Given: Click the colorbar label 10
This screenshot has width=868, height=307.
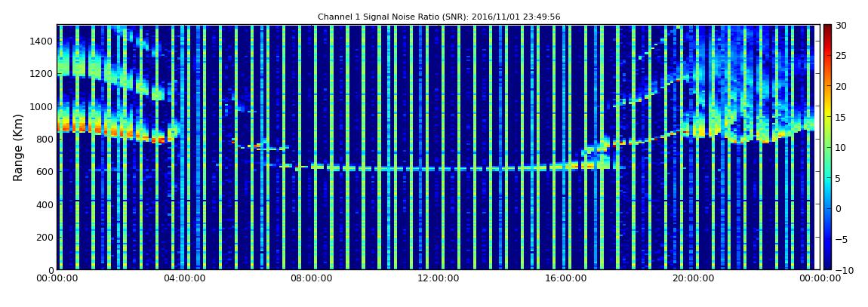Looking at the screenshot, I should (x=842, y=147).
